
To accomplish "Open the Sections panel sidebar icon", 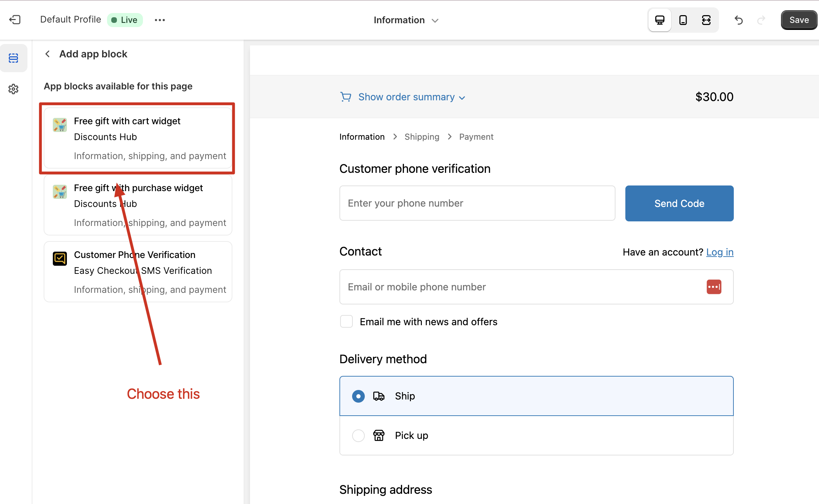I will click(x=13, y=58).
